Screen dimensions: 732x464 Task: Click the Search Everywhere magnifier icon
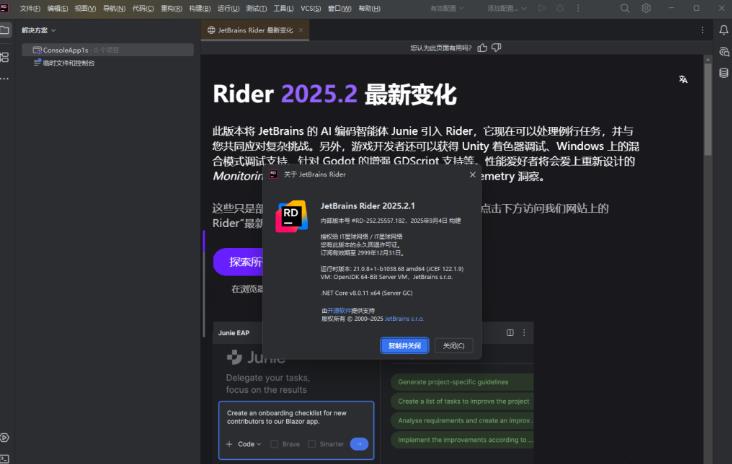(625, 8)
